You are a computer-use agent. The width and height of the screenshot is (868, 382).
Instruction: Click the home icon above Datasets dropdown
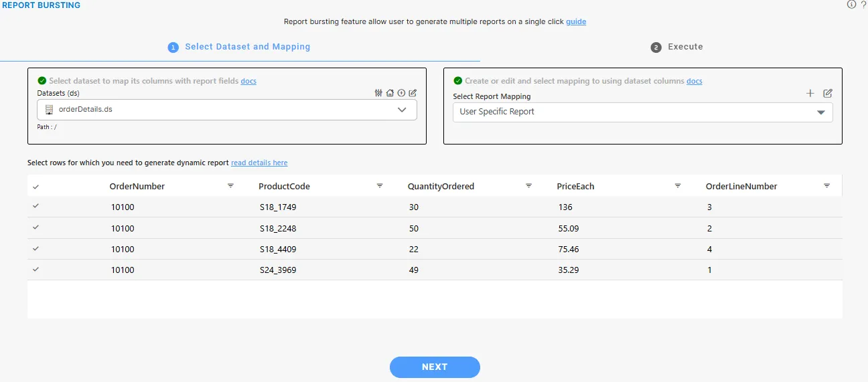pos(390,93)
